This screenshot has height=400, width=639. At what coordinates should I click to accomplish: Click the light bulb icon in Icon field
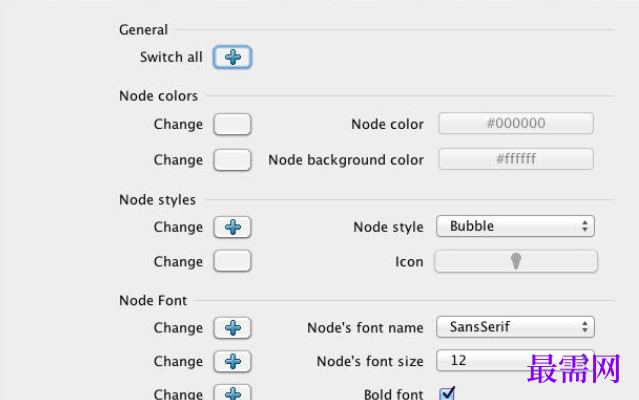pos(516,261)
